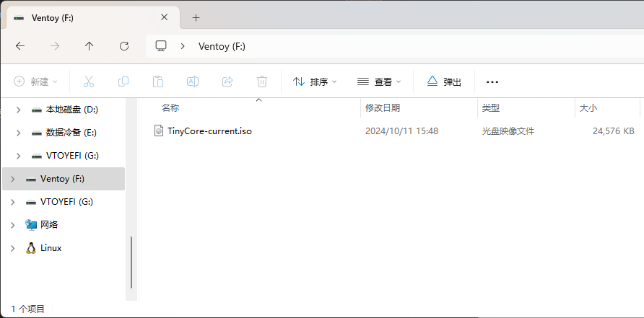Eject the drive with 弹出 button

pos(444,81)
